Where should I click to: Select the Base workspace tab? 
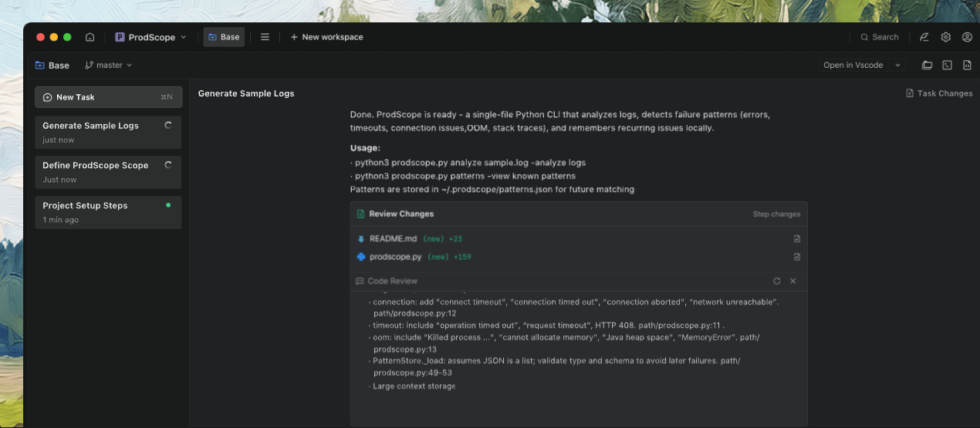224,37
